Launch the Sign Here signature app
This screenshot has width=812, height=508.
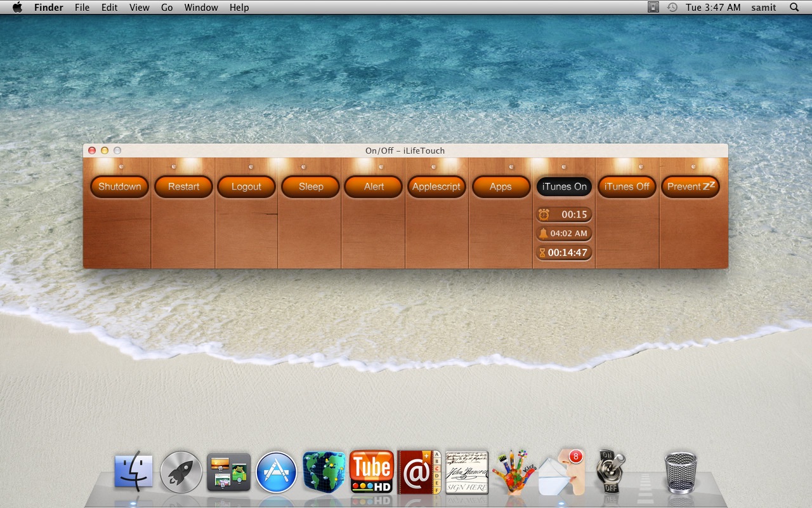click(467, 472)
